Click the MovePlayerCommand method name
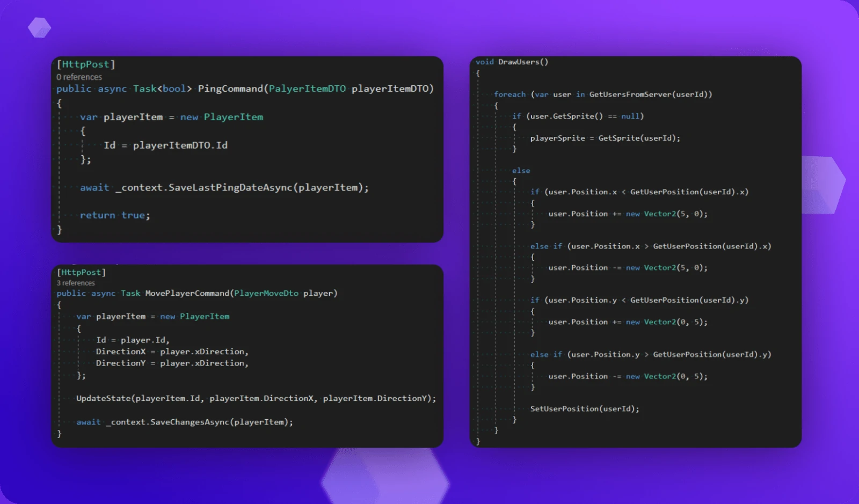The width and height of the screenshot is (859, 504). coord(187,293)
